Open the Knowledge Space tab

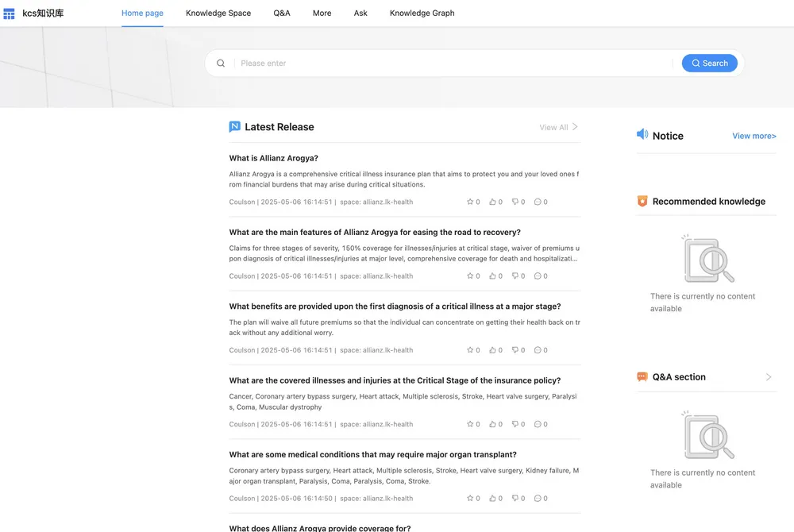click(x=218, y=13)
